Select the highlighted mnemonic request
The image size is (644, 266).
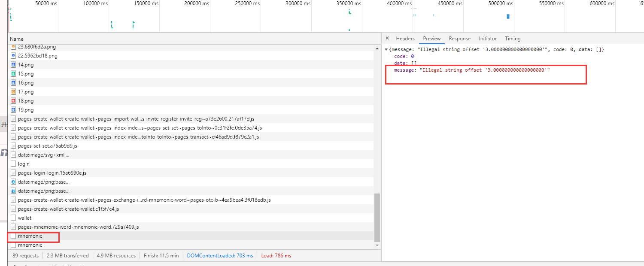coord(191,236)
